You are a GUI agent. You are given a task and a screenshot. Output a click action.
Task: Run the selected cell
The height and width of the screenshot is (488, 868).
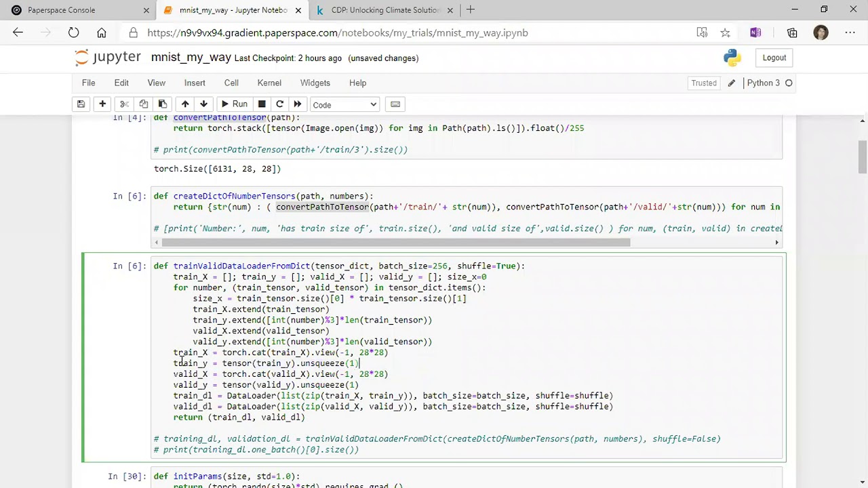(233, 104)
